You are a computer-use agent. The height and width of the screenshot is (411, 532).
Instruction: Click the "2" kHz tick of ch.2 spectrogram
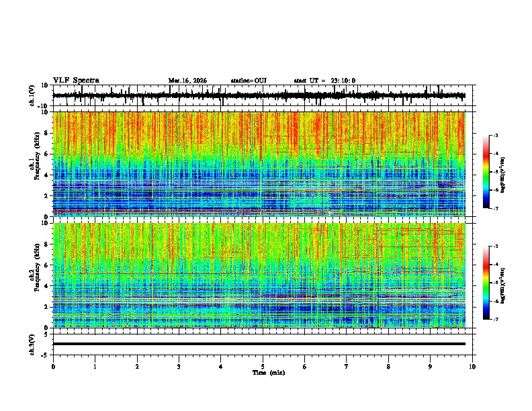click(46, 307)
